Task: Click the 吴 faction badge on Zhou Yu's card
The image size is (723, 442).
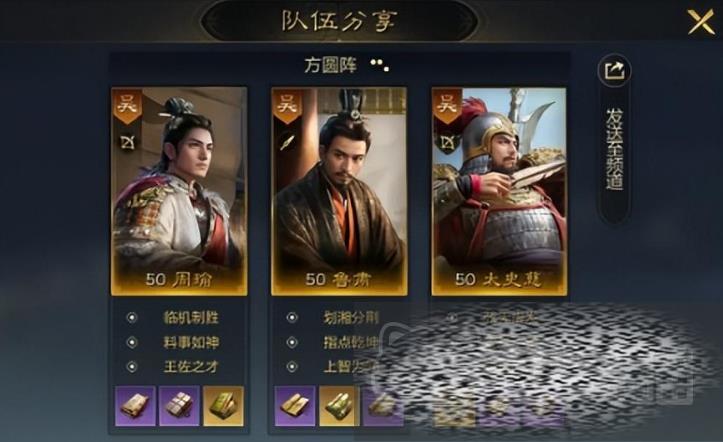Action: [128, 106]
